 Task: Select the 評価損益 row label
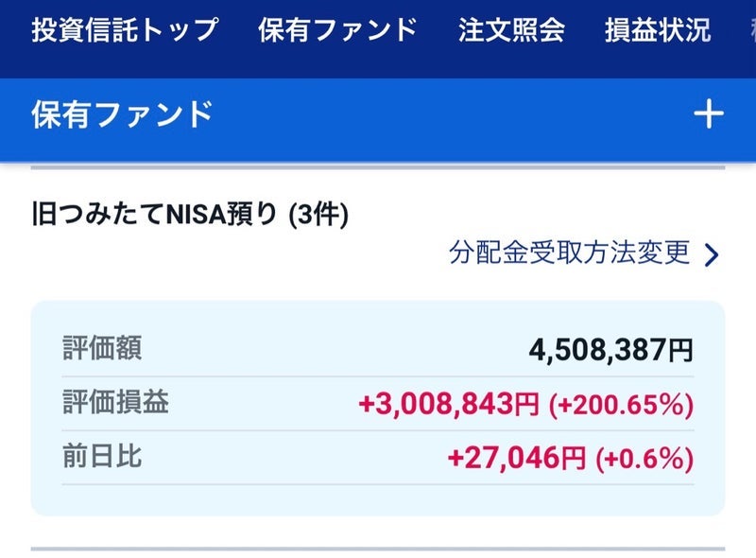pos(115,402)
